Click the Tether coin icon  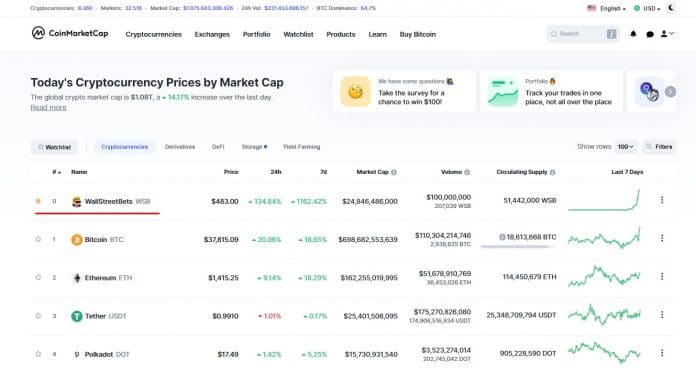[77, 316]
